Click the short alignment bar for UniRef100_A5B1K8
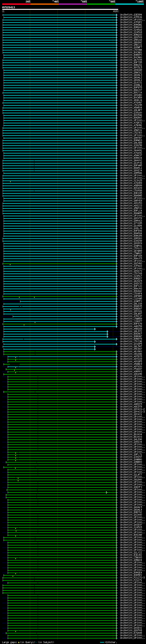 (50, 329)
